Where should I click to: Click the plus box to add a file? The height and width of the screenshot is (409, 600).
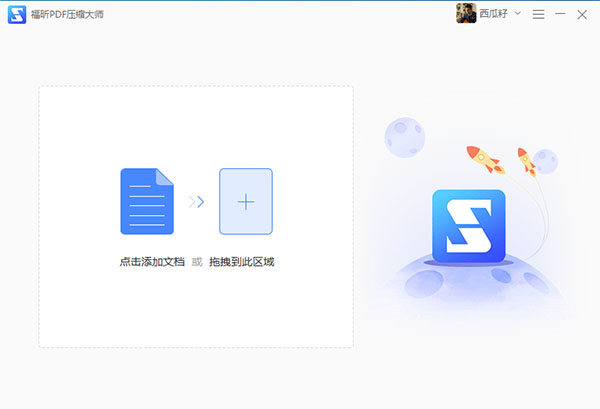pyautogui.click(x=246, y=202)
